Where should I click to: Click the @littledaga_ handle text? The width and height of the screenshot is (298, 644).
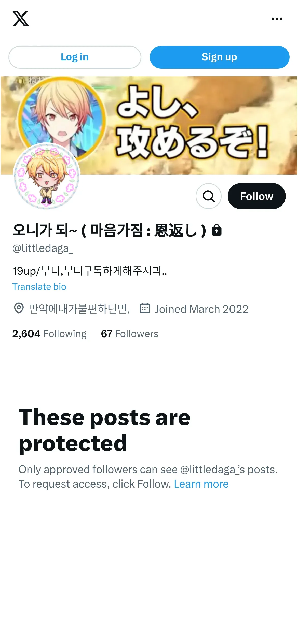[x=43, y=248]
